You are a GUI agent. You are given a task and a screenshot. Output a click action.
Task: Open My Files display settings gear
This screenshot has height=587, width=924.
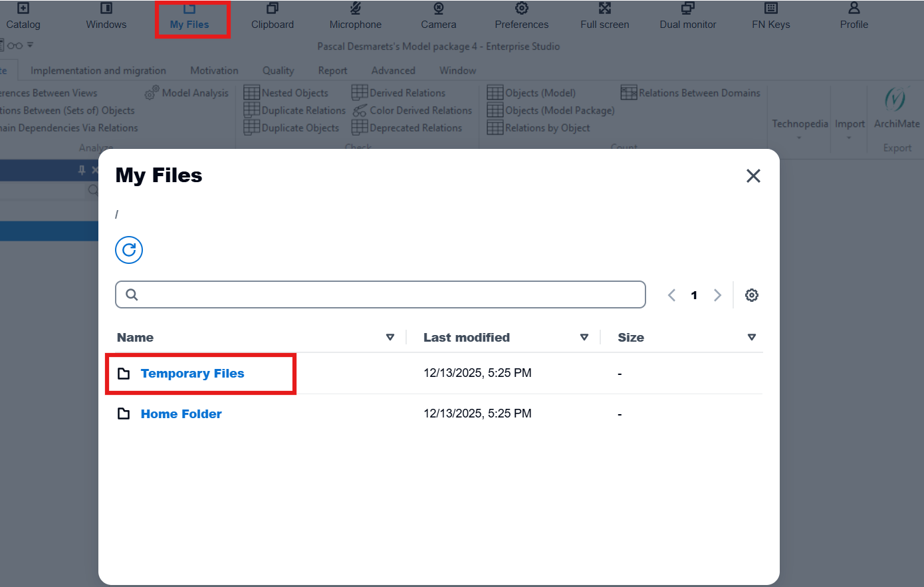click(752, 294)
